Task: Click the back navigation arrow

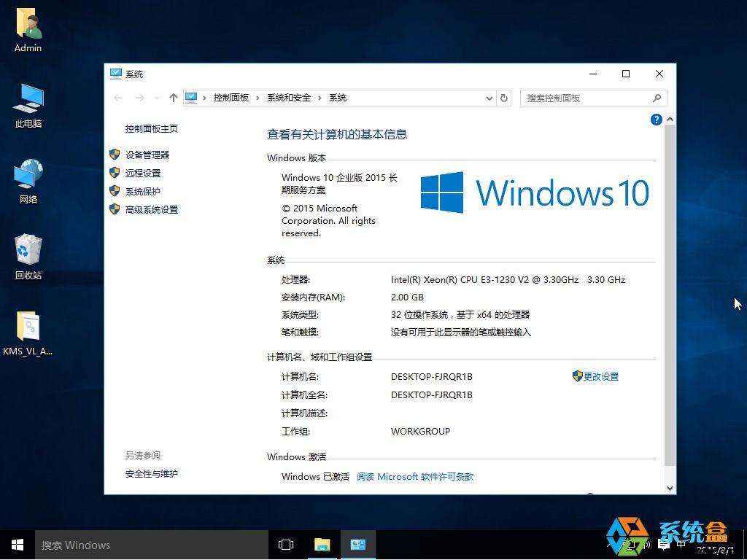Action: [117, 97]
